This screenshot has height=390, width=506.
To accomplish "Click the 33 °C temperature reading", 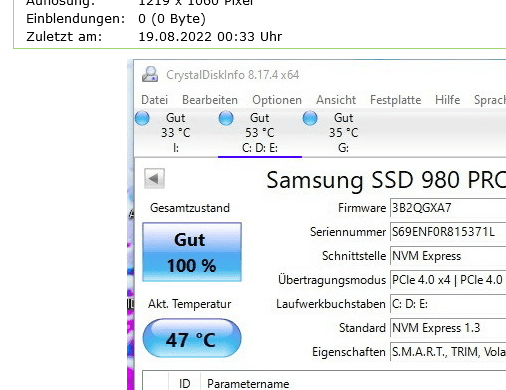I will click(x=176, y=133).
